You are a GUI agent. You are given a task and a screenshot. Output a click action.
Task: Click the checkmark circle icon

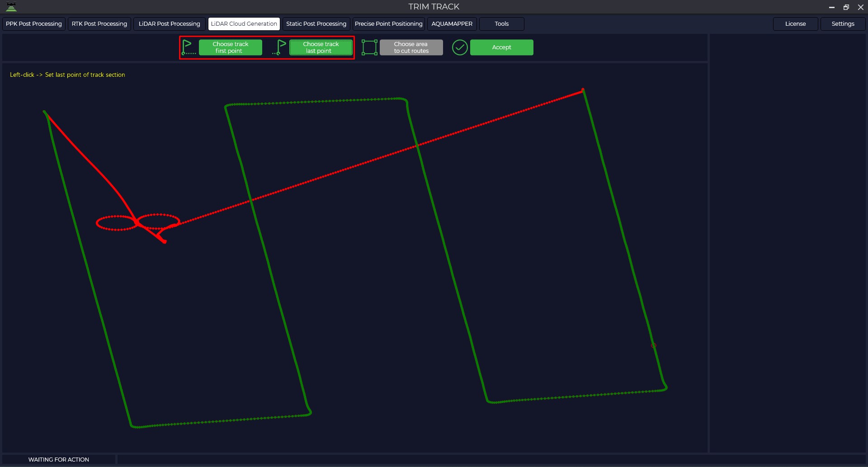pyautogui.click(x=460, y=47)
